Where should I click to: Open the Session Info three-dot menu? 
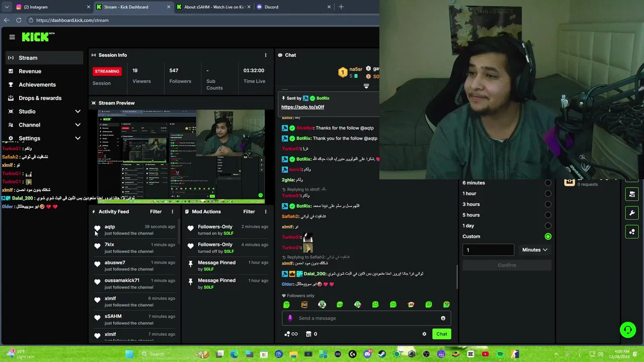(266, 55)
